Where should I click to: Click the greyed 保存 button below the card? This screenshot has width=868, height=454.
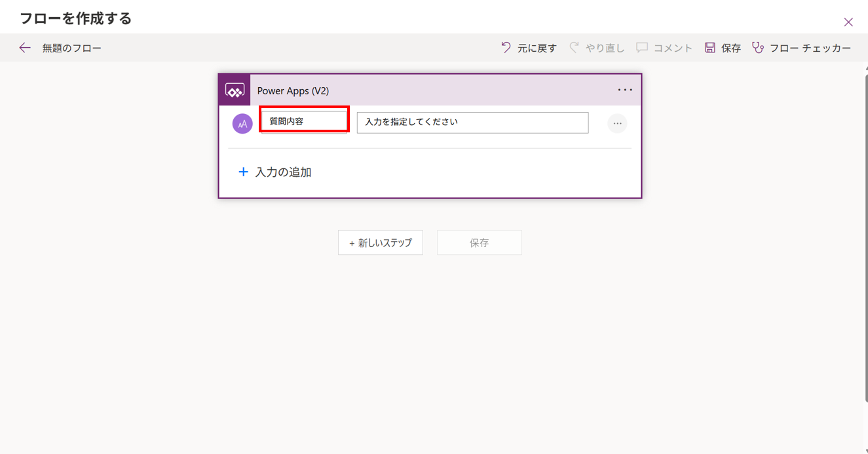pos(480,242)
